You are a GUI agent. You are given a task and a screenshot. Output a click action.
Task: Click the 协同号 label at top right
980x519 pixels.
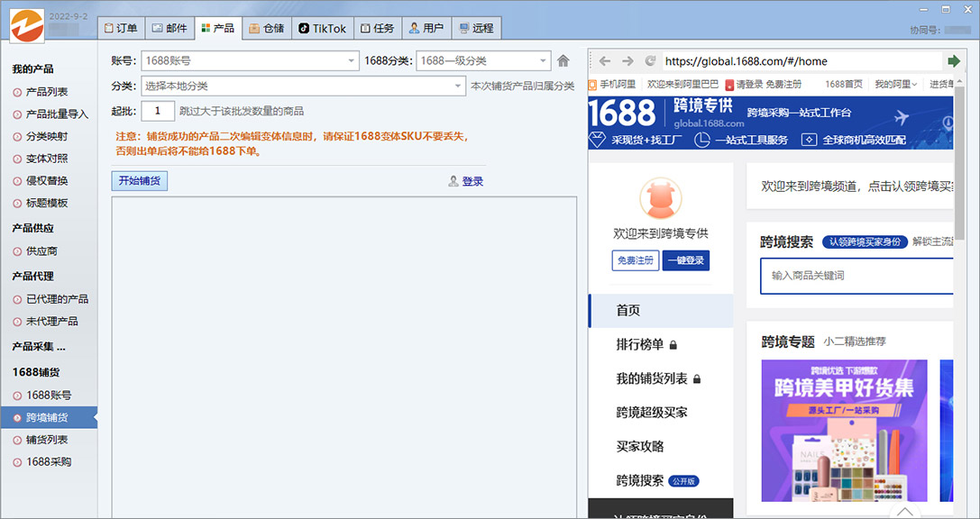point(925,30)
